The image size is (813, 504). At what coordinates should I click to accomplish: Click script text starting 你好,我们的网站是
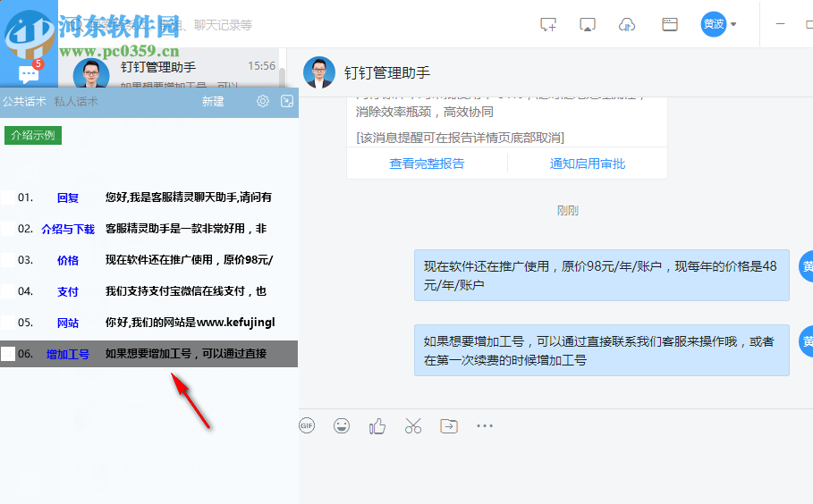tap(191, 323)
